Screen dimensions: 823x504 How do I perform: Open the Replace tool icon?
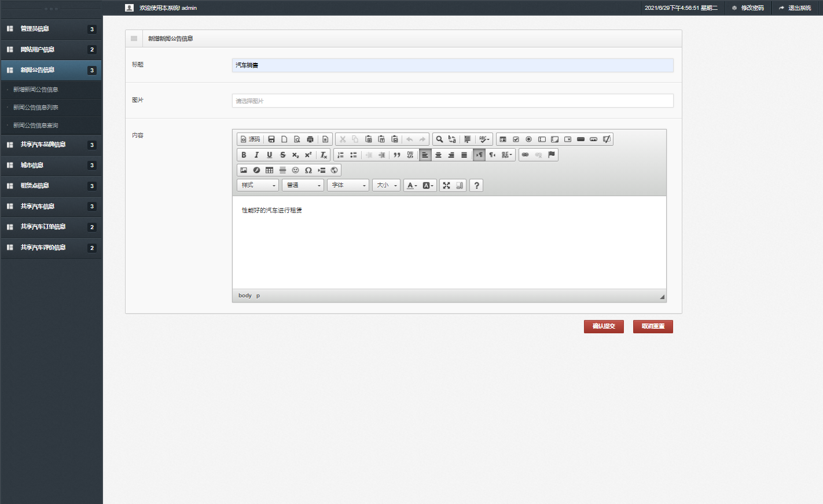point(452,139)
